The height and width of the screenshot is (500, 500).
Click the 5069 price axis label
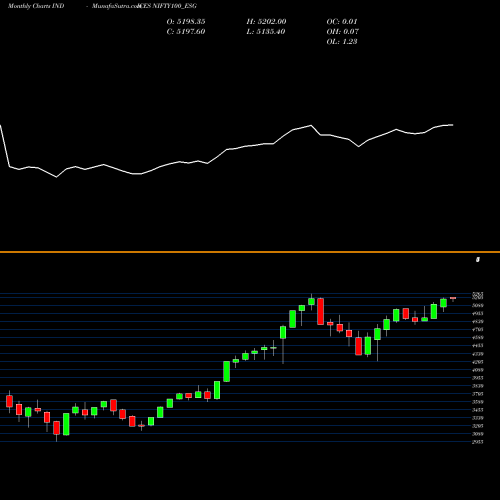478,305
